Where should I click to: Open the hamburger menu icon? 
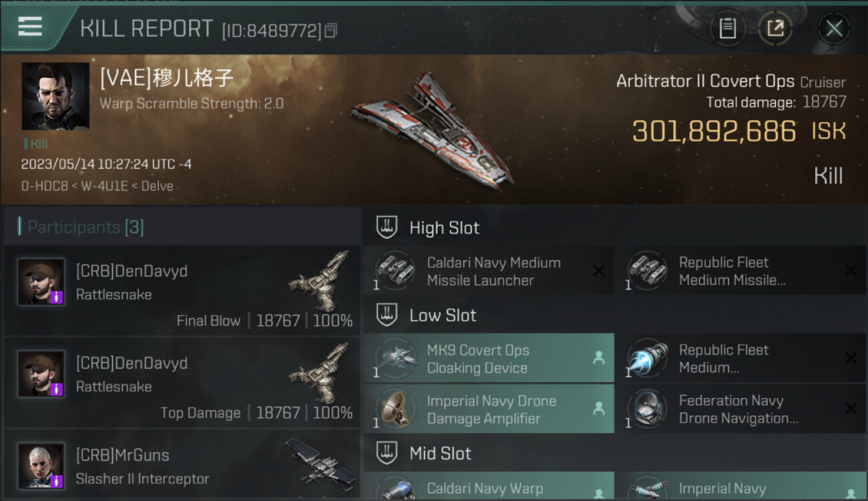tap(30, 26)
